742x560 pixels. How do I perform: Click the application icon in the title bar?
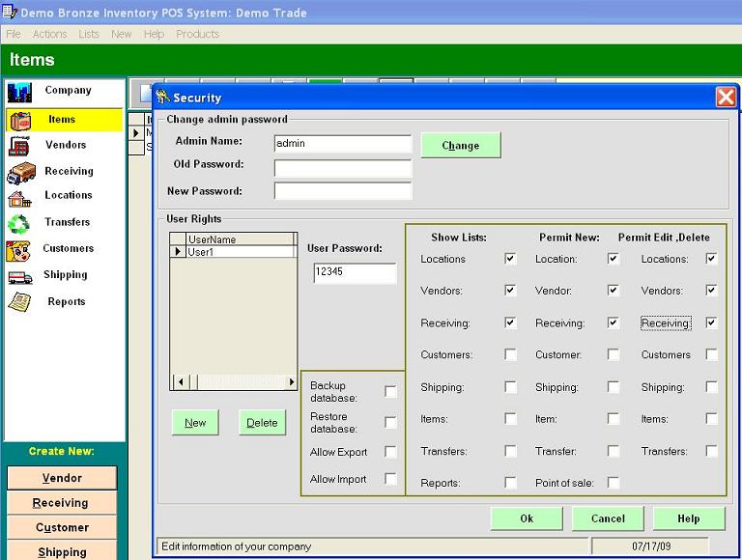[x=9, y=12]
